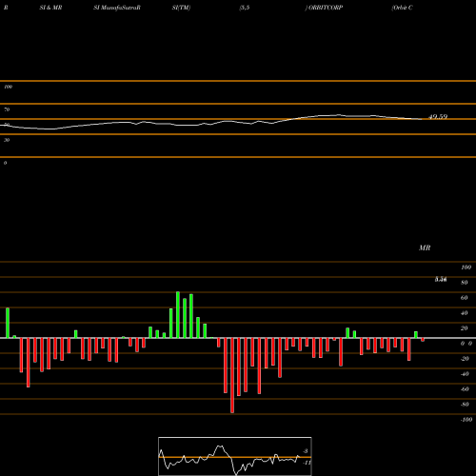Click the mini overview chart thumbnail

(x=235, y=456)
